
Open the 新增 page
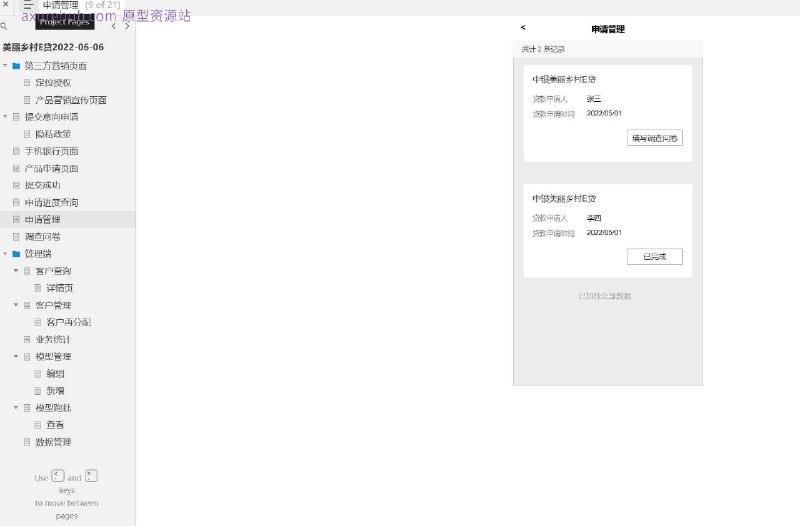coord(56,391)
